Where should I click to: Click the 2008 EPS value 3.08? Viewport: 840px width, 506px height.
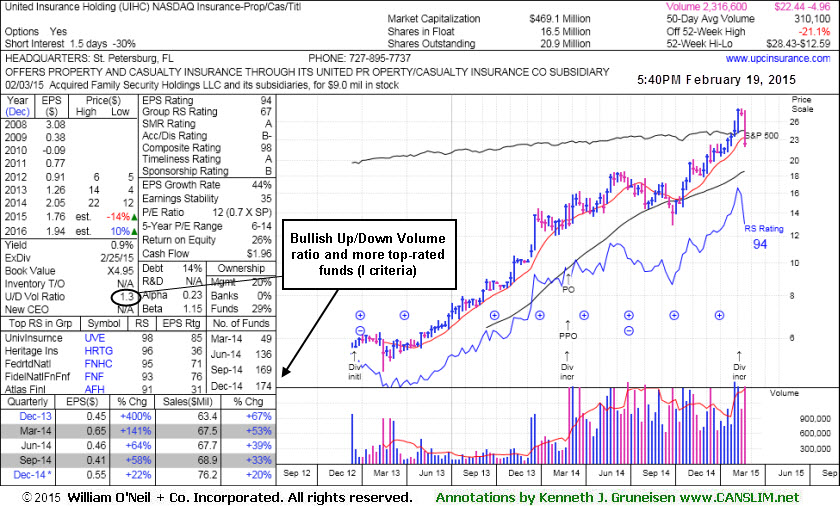(x=56, y=125)
